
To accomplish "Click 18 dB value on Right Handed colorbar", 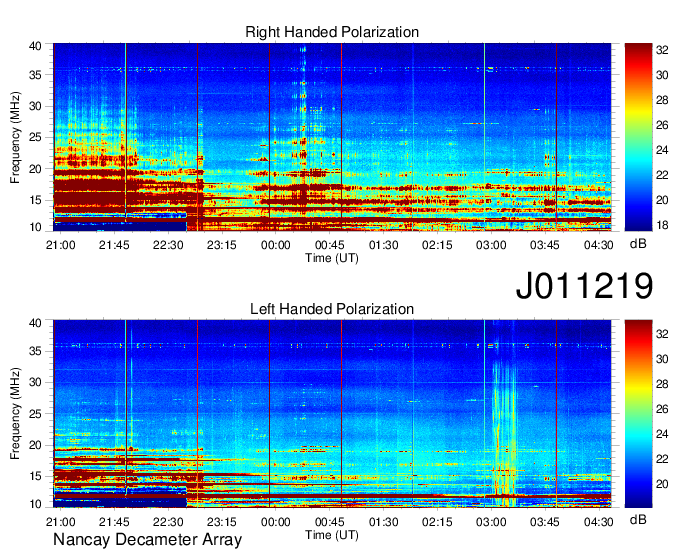I will pos(662,225).
